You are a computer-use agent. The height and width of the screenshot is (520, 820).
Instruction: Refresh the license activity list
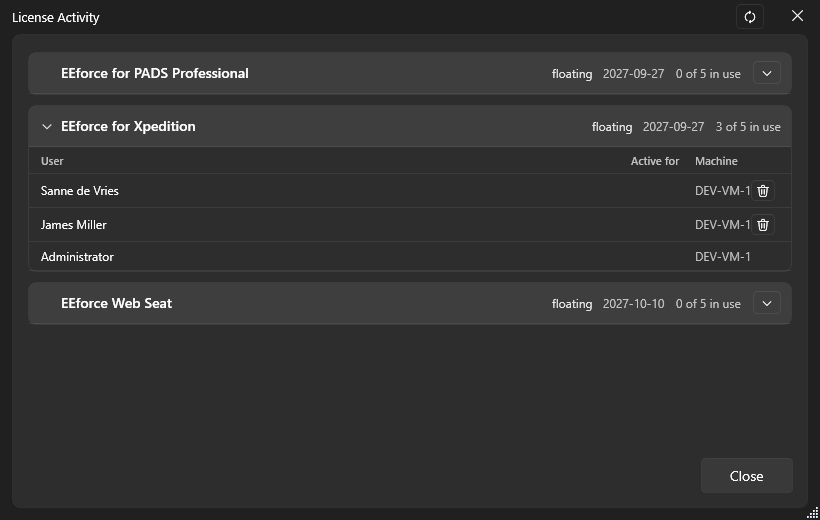click(749, 17)
